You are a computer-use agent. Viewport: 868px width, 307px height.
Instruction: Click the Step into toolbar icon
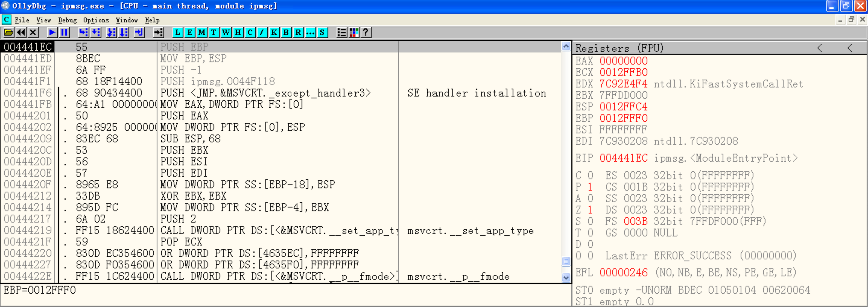click(x=83, y=32)
